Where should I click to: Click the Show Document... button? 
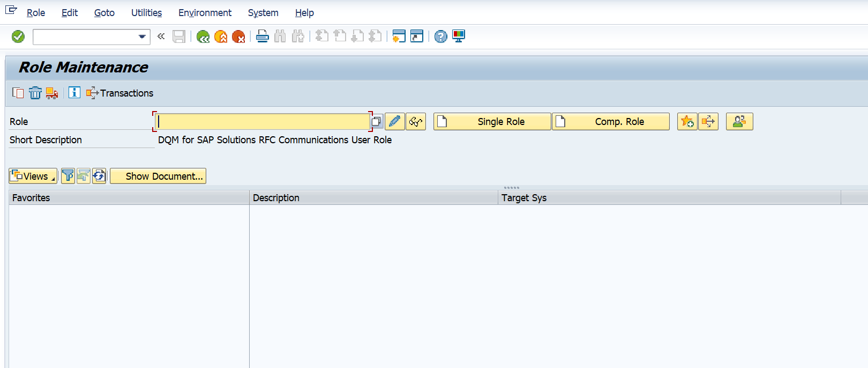tap(158, 176)
